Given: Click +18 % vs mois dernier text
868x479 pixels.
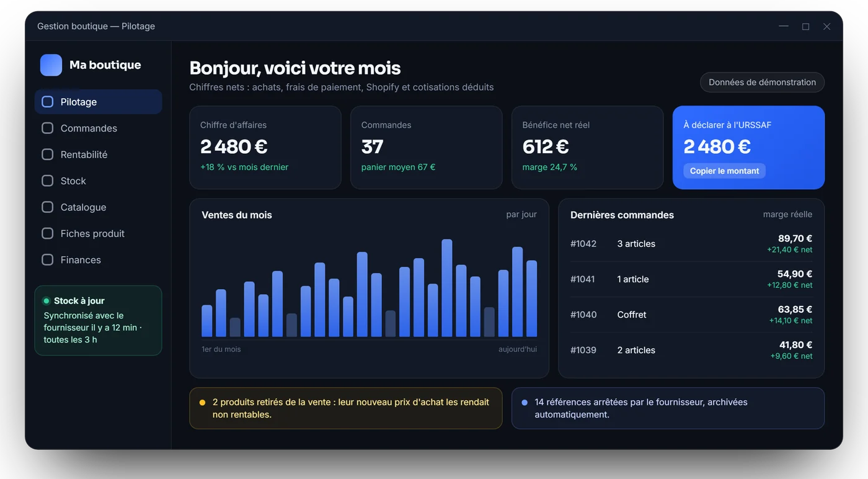Looking at the screenshot, I should (x=244, y=167).
